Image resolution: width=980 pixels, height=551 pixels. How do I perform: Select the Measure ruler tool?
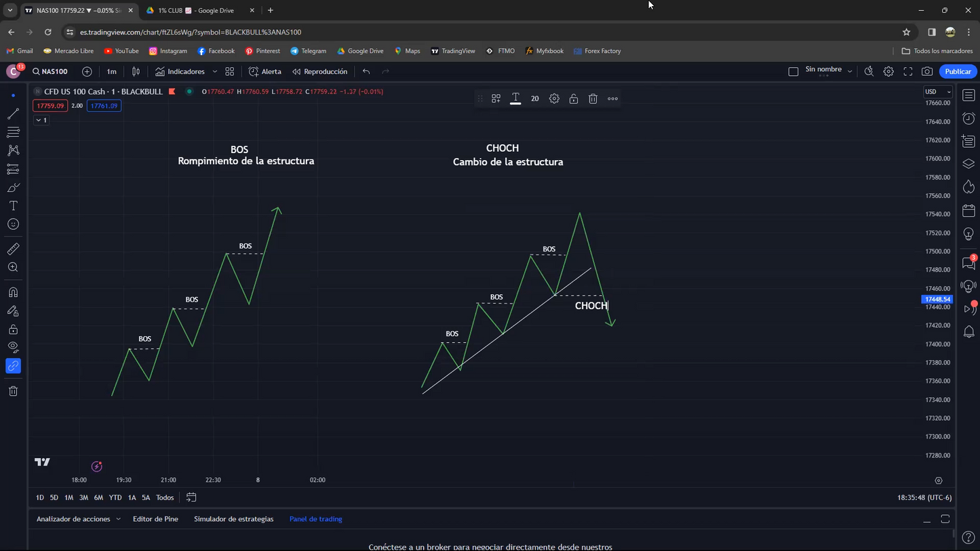point(13,249)
